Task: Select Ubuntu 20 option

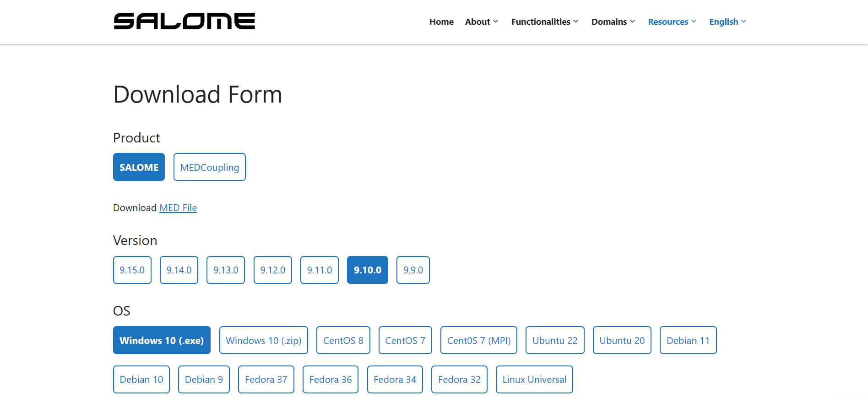Action: point(622,340)
